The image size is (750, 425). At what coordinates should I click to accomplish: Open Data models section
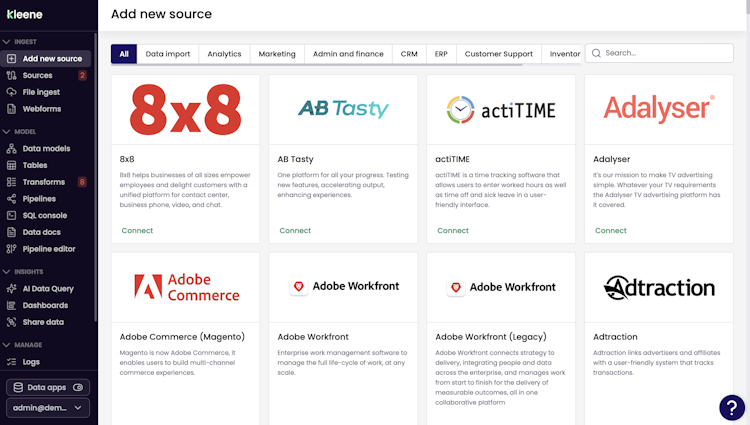46,148
